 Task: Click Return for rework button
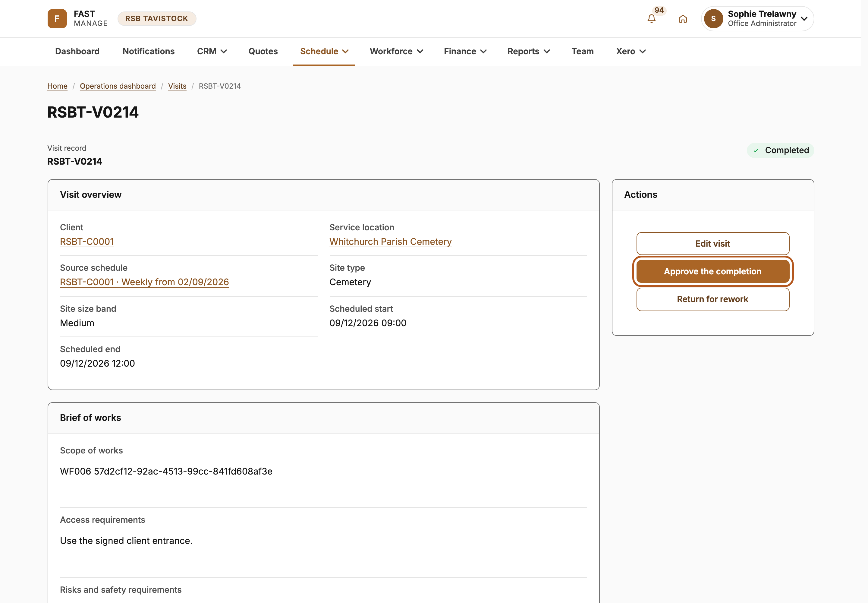pos(713,299)
